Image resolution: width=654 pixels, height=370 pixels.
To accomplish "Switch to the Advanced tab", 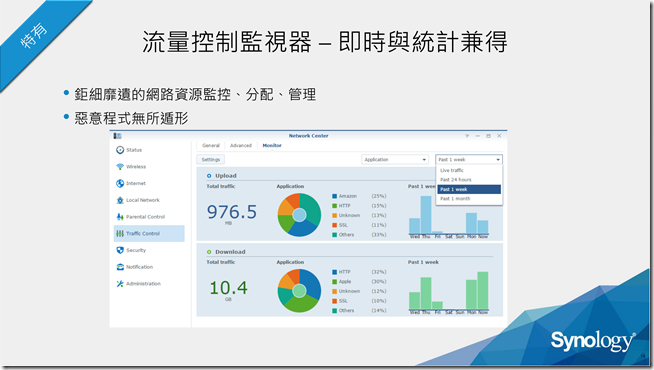I will [x=241, y=146].
